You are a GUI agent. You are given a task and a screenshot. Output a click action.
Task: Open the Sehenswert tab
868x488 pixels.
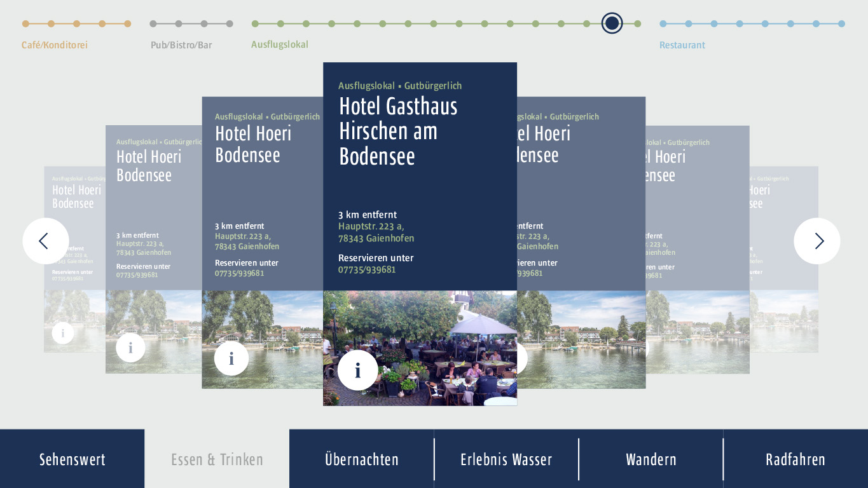click(72, 459)
